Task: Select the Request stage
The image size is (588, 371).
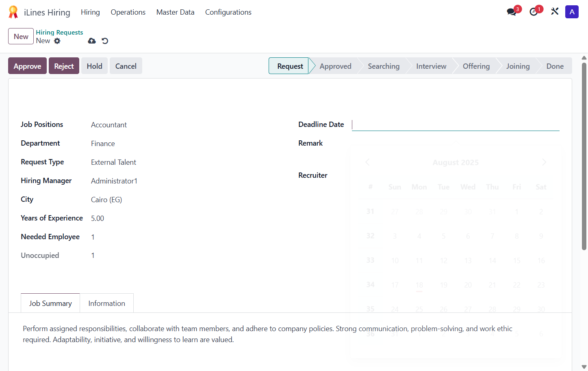Action: coord(290,66)
